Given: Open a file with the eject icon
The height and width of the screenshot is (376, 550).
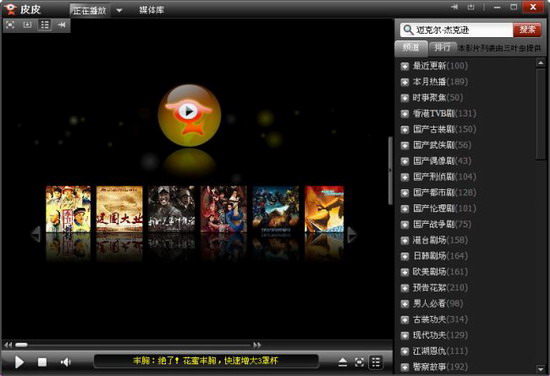Looking at the screenshot, I should (343, 362).
